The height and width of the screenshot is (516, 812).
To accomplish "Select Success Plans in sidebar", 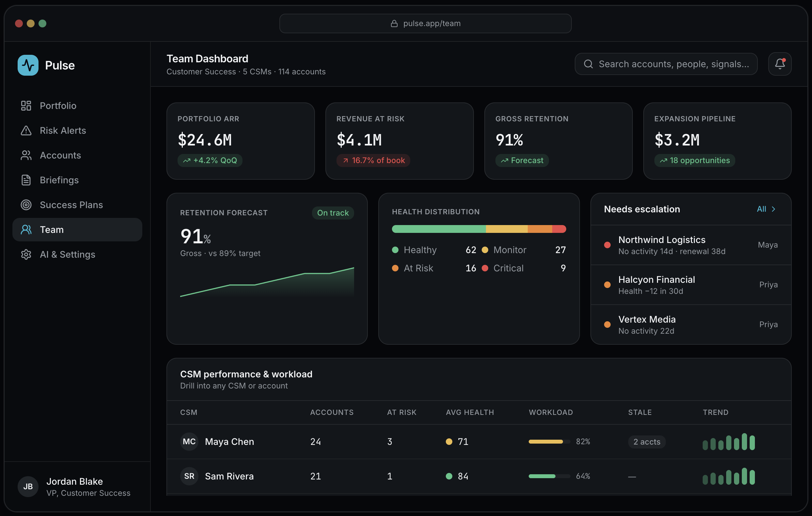I will (77, 205).
